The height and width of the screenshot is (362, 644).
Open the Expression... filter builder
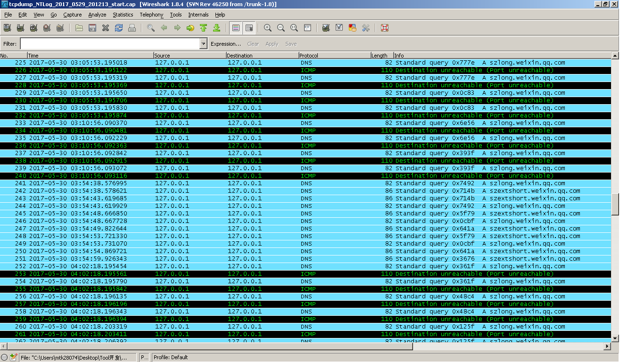(x=226, y=44)
